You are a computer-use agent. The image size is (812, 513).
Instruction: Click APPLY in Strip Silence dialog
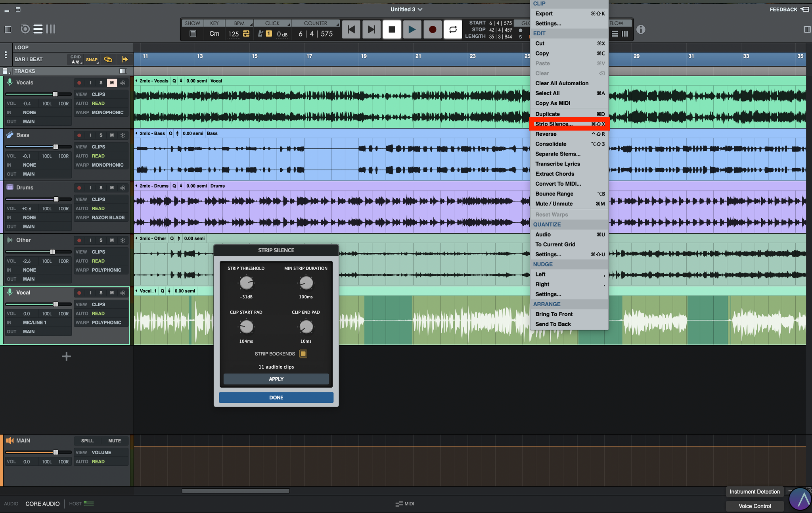[276, 379]
